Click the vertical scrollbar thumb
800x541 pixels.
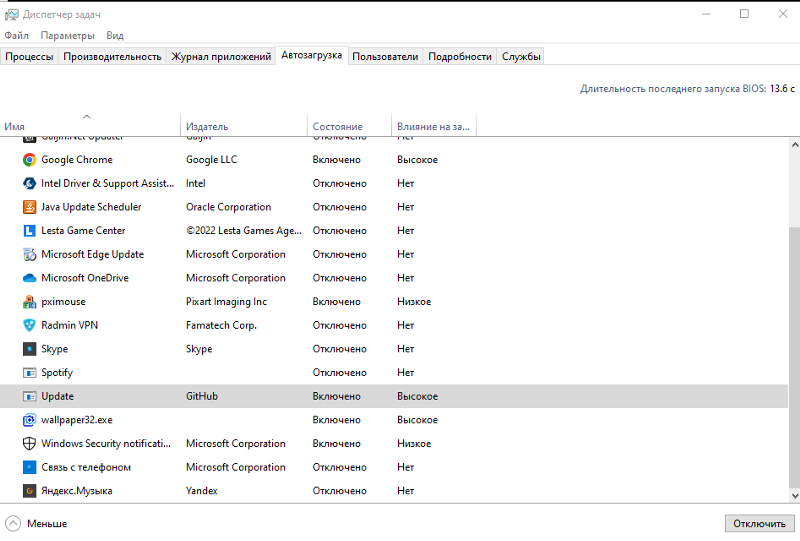click(794, 360)
